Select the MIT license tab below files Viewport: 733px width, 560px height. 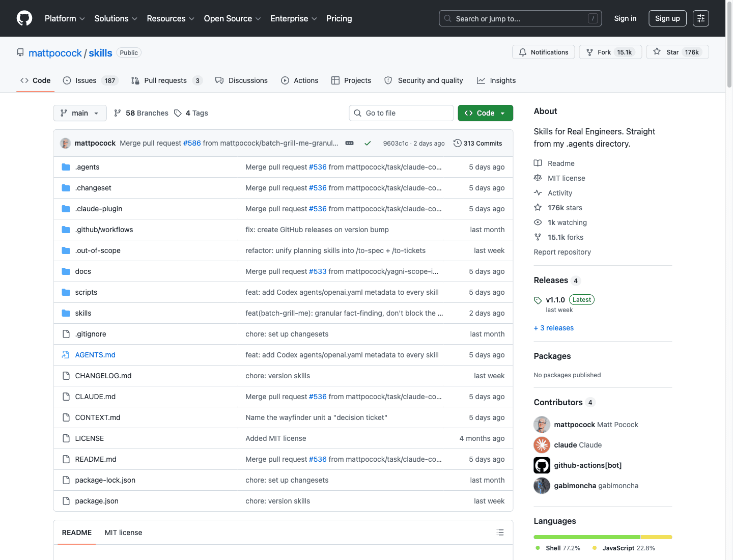(124, 533)
